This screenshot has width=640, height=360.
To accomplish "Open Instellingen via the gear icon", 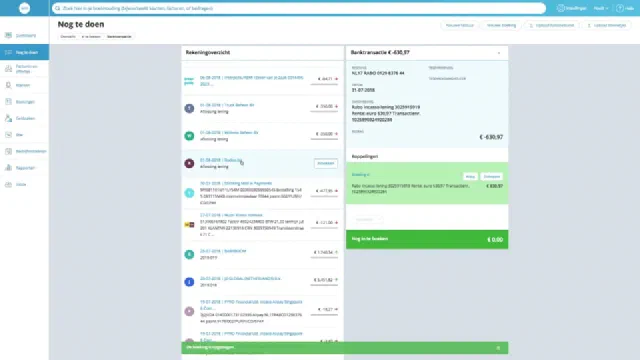I will [x=561, y=8].
